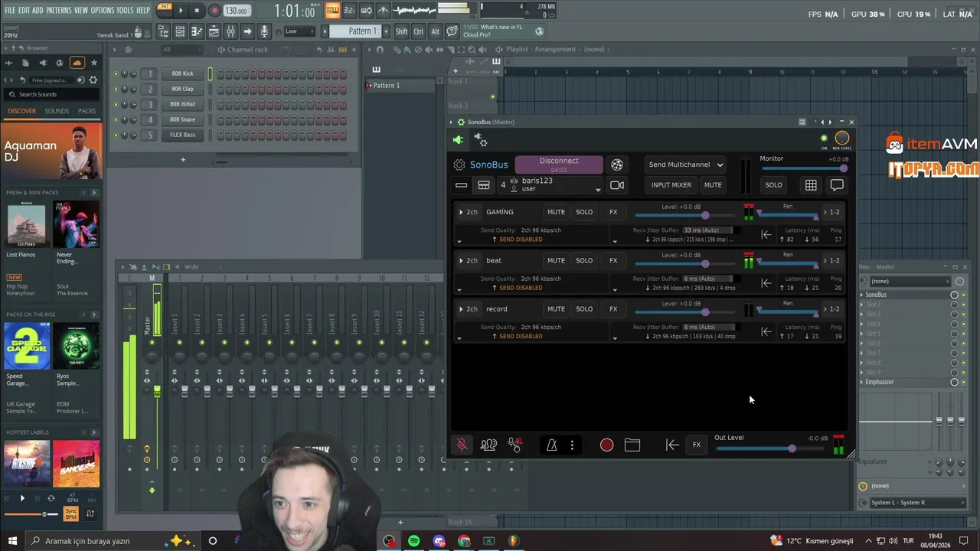Reset record peer jitter buffer arrow icon
The height and width of the screenshot is (551, 980).
[x=766, y=331]
